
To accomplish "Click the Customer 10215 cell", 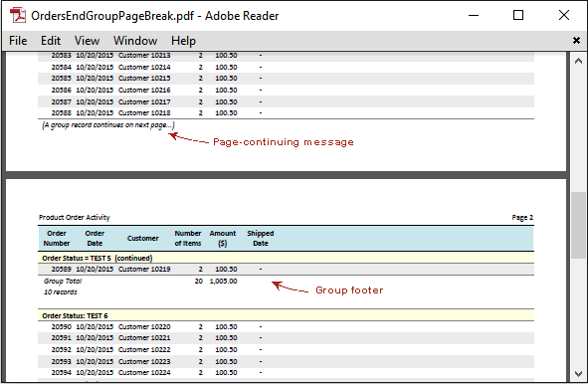I will tap(144, 79).
